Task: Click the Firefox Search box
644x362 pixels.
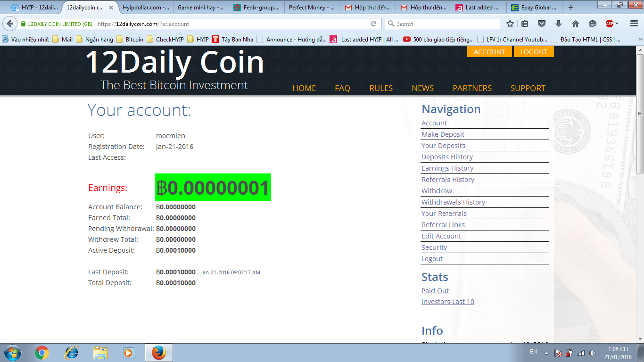Action: tap(442, 24)
